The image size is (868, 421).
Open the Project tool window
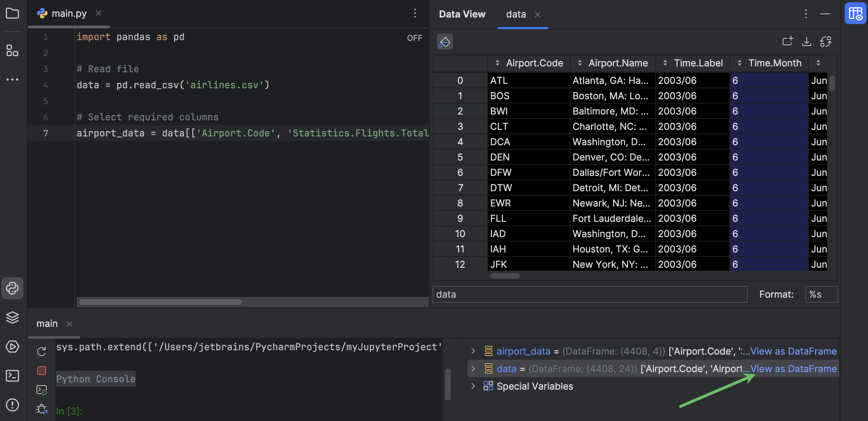[x=12, y=13]
